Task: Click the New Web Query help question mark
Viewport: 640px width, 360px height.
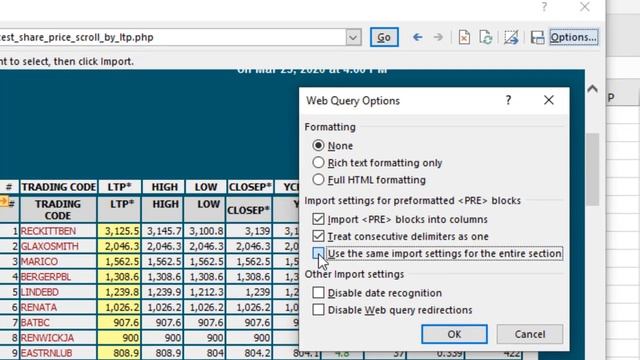Action: click(544, 7)
